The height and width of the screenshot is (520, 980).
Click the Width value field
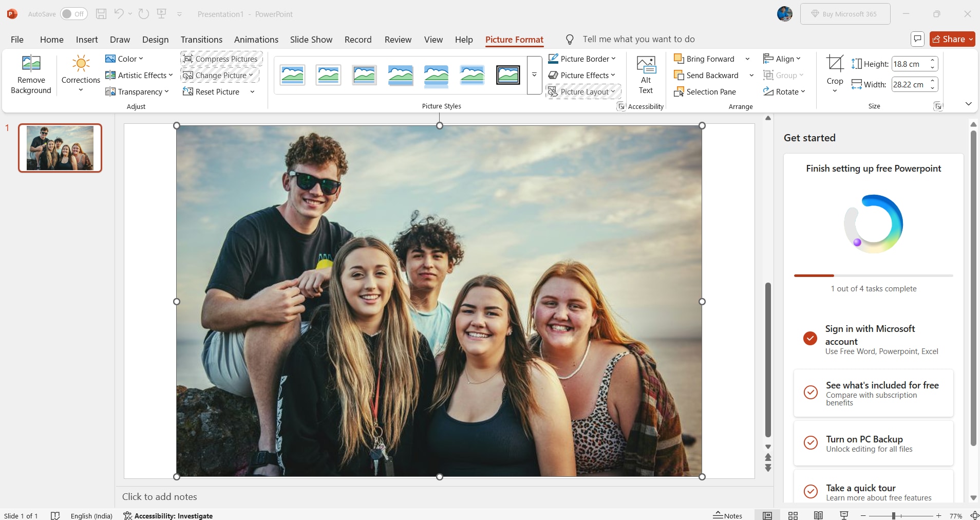tap(910, 84)
